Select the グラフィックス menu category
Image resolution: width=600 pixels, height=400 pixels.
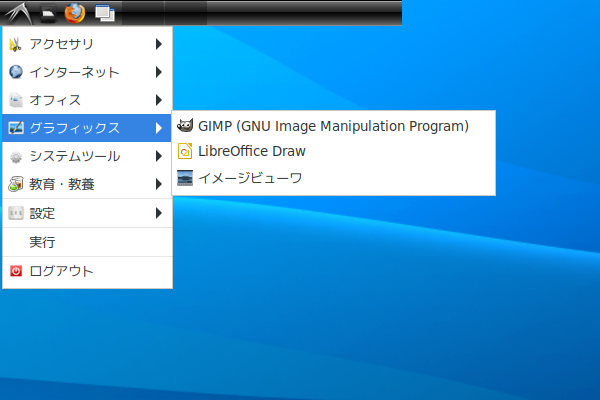pos(87,128)
